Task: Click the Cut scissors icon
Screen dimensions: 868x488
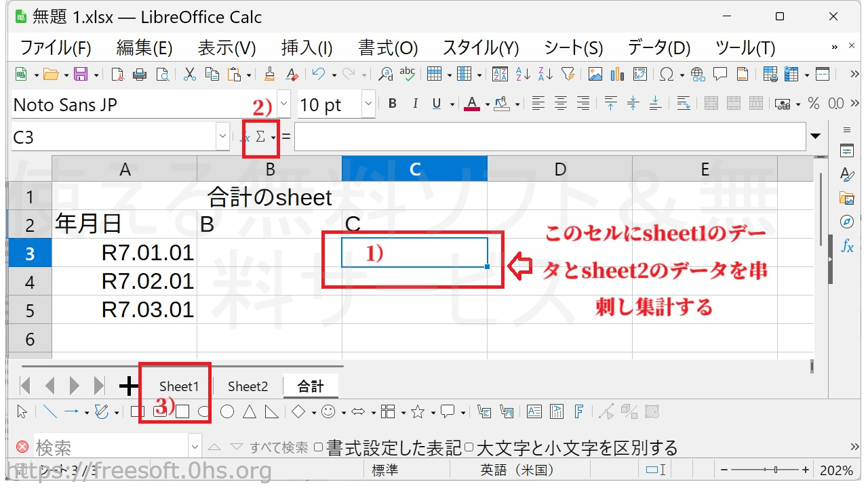Action: (189, 74)
